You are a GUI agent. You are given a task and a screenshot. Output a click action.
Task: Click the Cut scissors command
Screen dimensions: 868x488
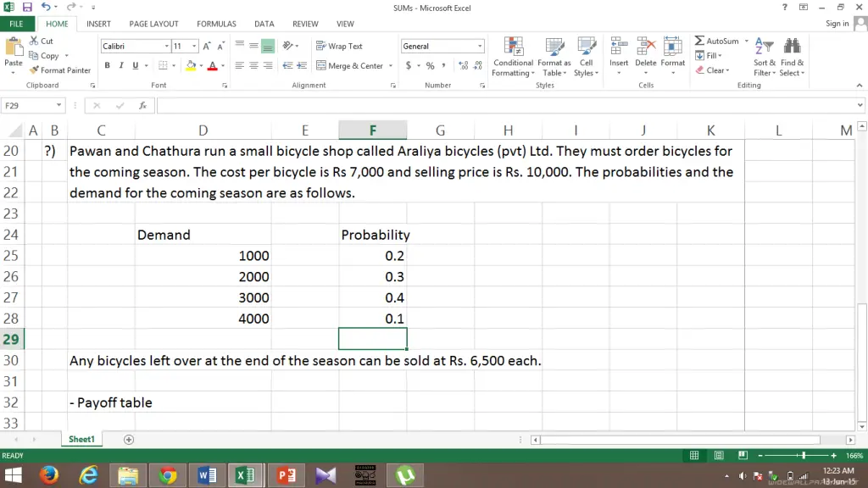pyautogui.click(x=42, y=41)
